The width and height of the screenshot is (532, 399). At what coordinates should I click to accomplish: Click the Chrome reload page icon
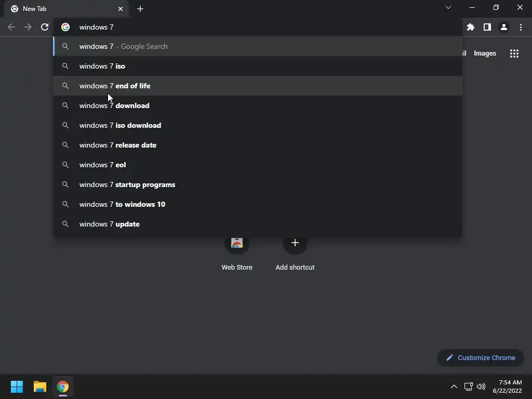45,27
